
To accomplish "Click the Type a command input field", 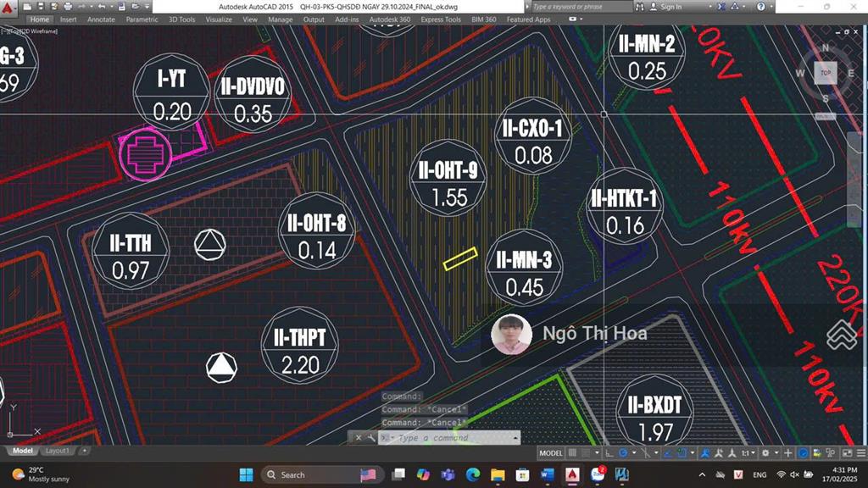I will (449, 438).
